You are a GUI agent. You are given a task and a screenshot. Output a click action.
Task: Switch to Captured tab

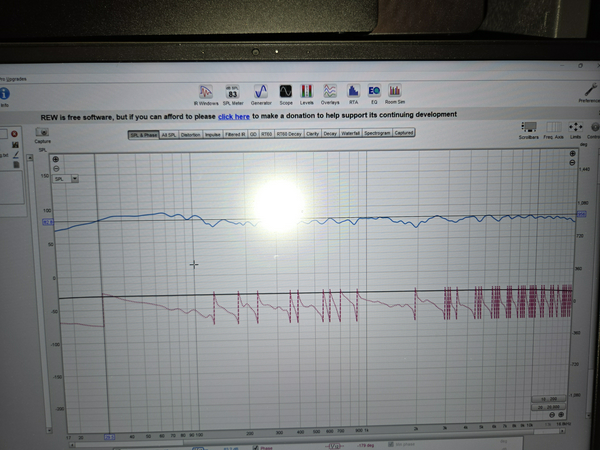404,132
